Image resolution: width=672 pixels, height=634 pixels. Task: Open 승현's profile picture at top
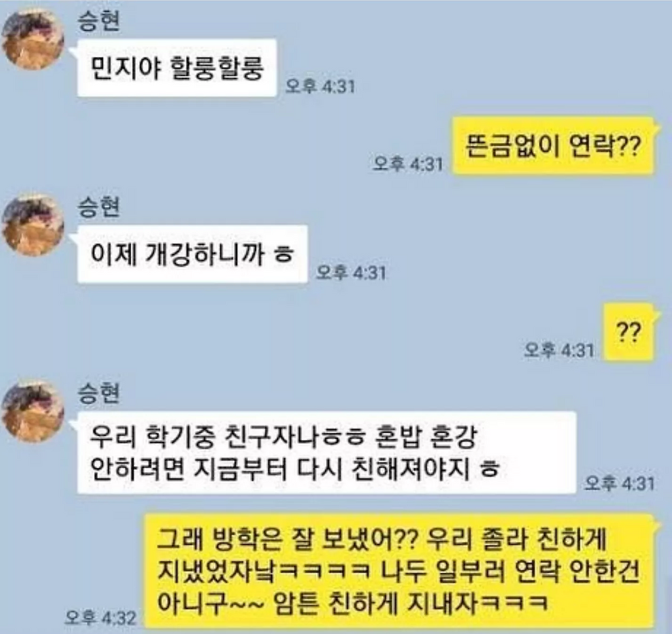pos(33,40)
